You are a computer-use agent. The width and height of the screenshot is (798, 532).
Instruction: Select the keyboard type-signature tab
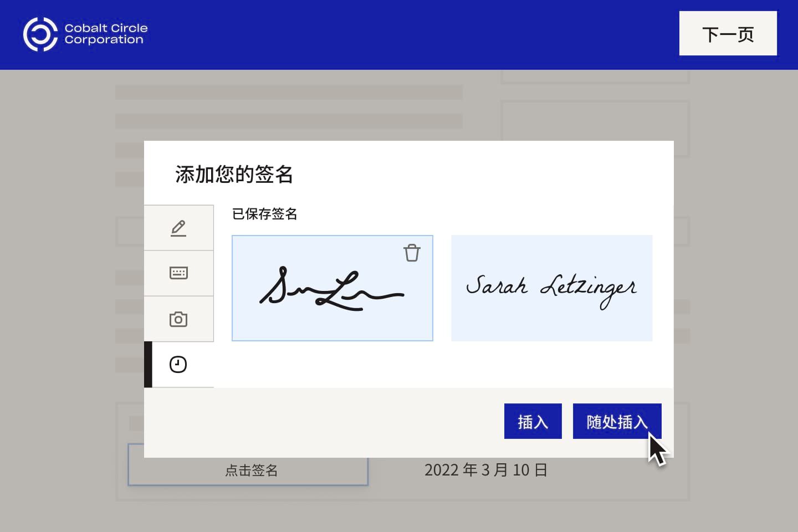click(178, 273)
